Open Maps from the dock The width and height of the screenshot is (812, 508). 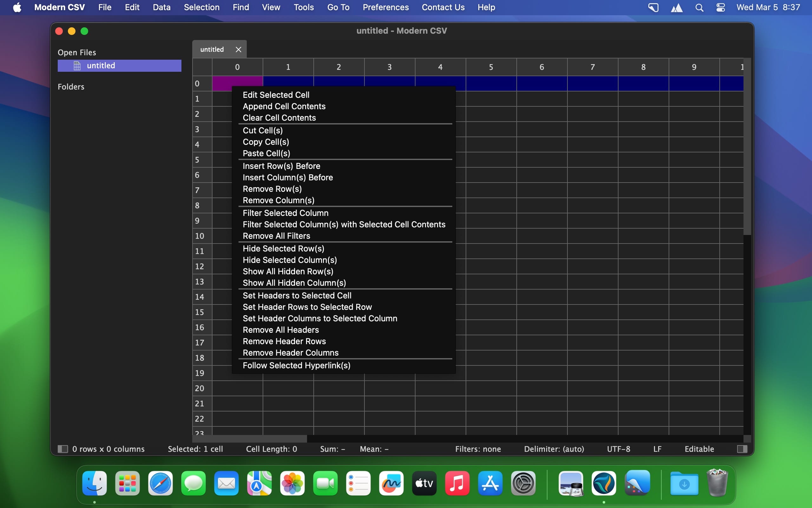259,484
